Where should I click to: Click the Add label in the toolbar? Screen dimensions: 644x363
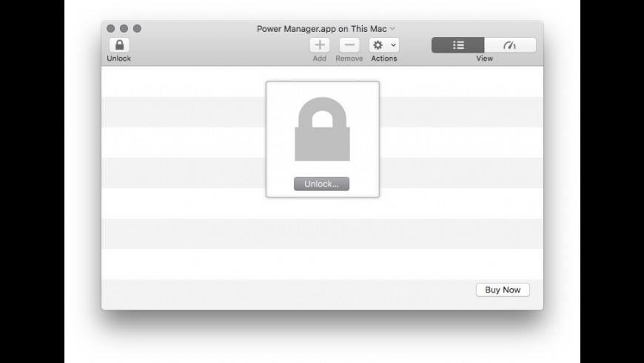[x=320, y=59]
